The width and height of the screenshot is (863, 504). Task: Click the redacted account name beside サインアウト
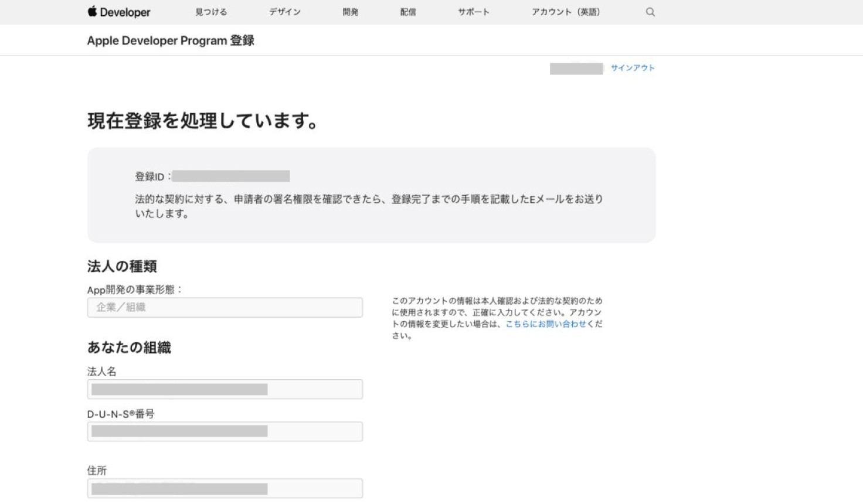click(576, 69)
